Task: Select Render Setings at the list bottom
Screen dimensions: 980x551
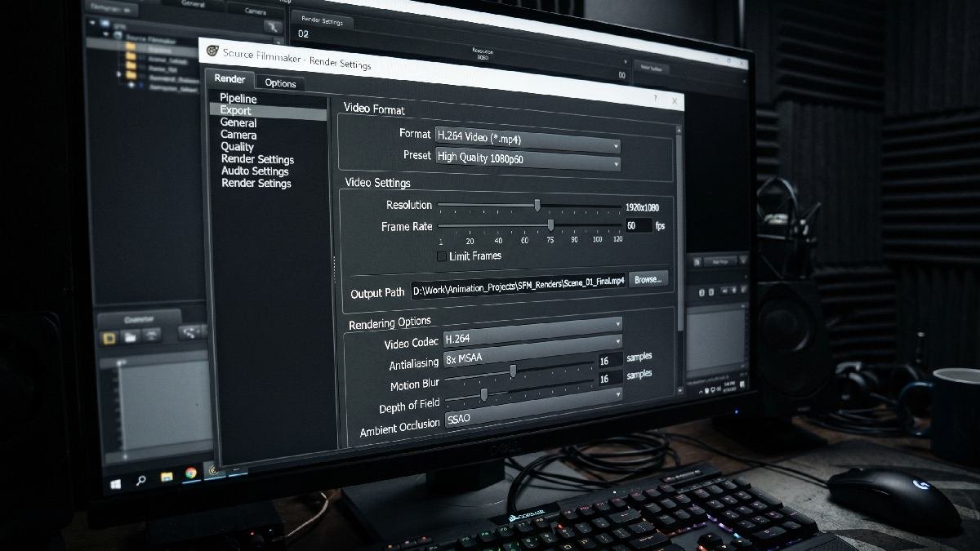Action: coord(256,184)
